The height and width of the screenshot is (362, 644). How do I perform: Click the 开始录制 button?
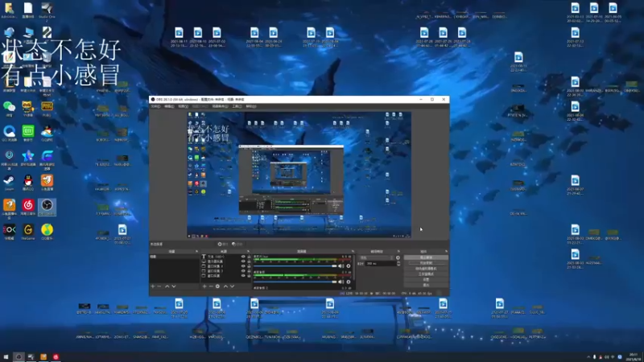(427, 263)
